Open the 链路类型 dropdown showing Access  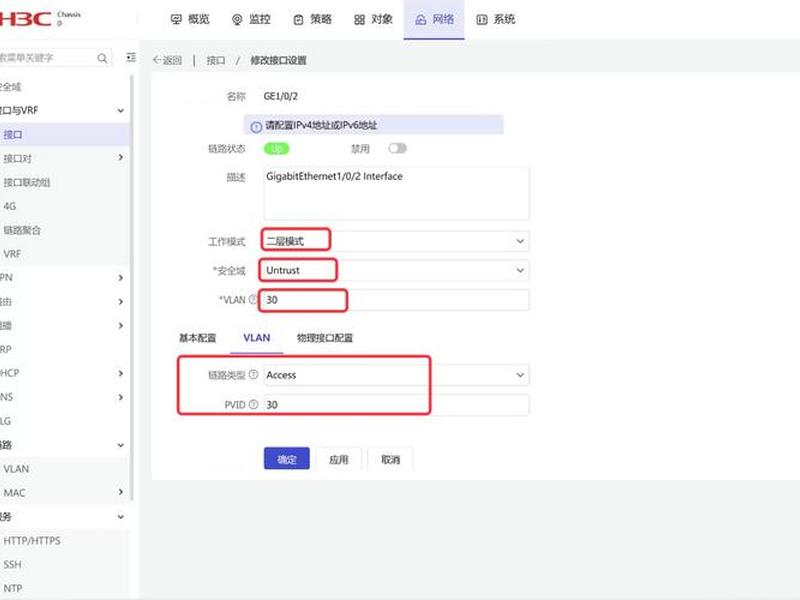tap(396, 375)
